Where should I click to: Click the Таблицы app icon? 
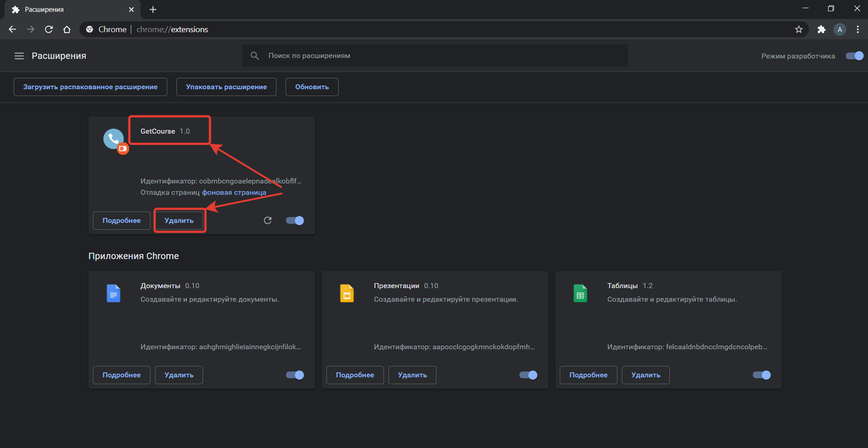[580, 293]
